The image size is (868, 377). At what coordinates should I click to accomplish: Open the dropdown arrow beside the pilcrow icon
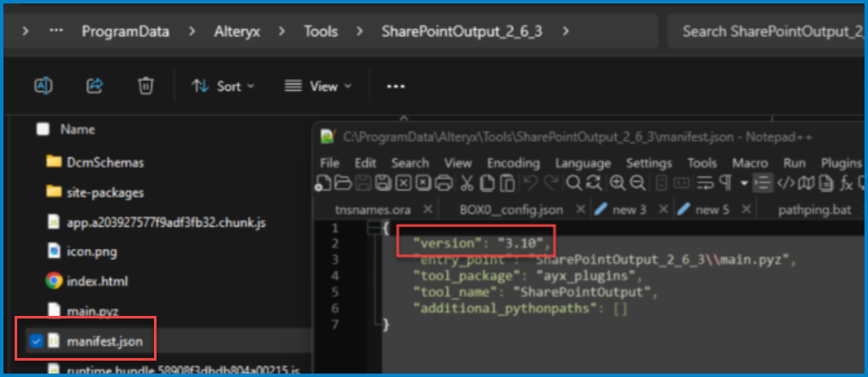click(744, 183)
